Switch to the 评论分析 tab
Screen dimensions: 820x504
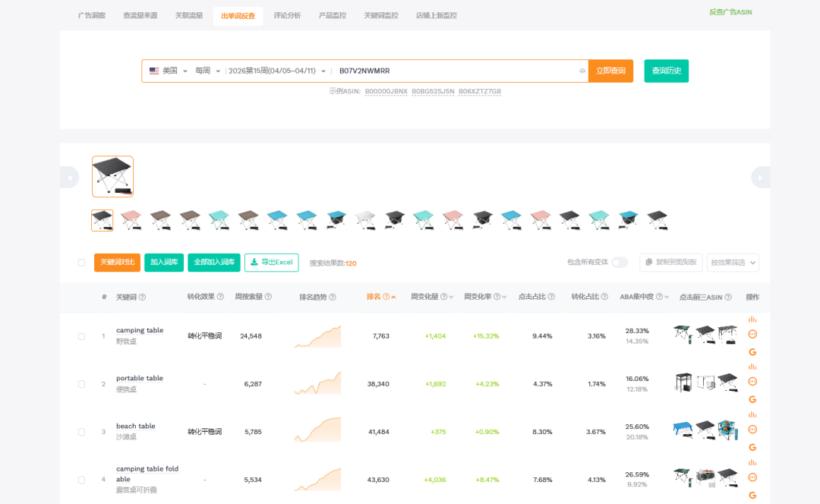click(x=287, y=15)
